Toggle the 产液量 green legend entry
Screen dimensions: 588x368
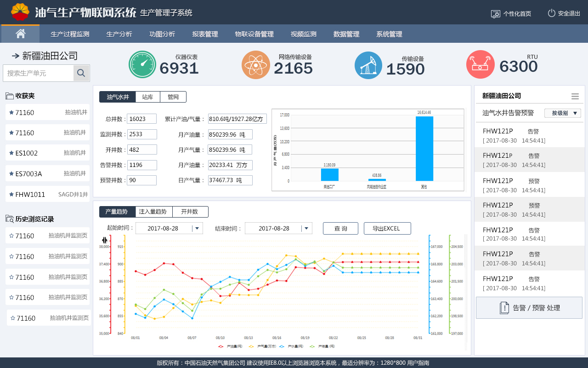[x=322, y=346]
